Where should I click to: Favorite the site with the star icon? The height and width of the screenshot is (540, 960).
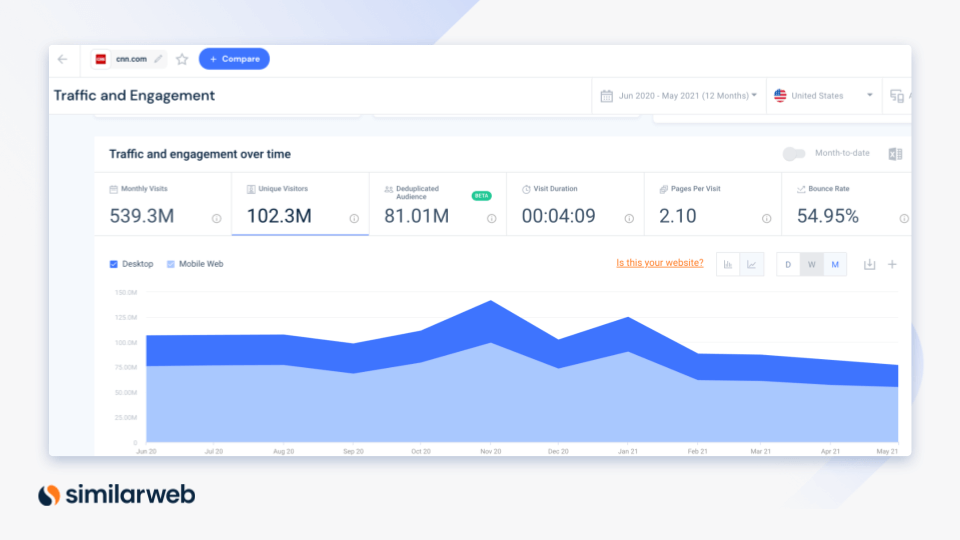pyautogui.click(x=182, y=59)
